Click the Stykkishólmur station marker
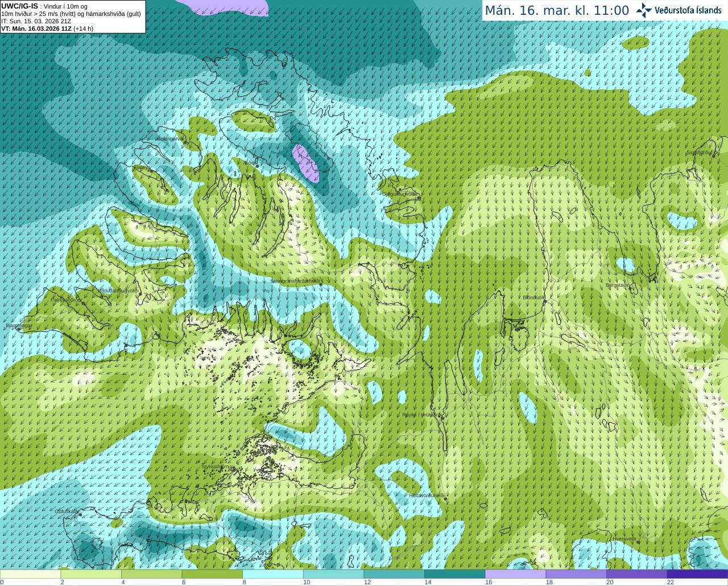 point(233,470)
